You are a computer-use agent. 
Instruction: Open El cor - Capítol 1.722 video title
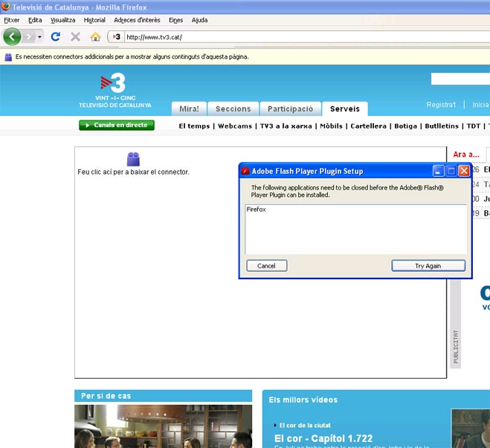click(x=323, y=438)
